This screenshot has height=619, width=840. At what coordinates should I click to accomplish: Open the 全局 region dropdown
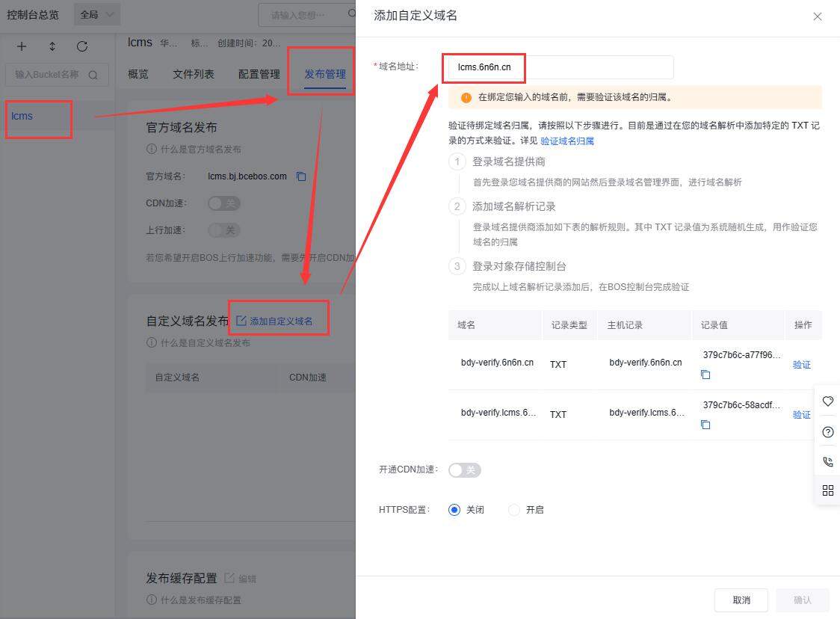[97, 14]
